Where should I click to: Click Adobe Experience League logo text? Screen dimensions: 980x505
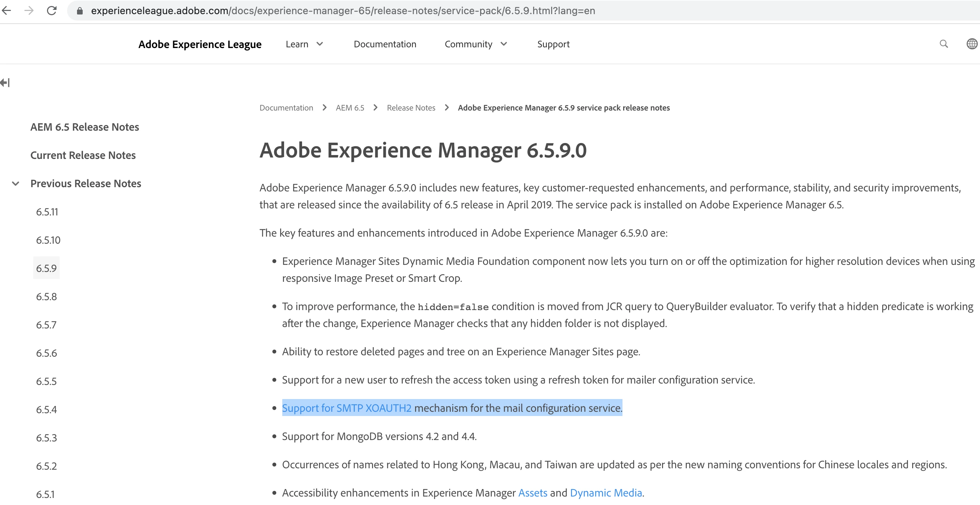(x=200, y=44)
